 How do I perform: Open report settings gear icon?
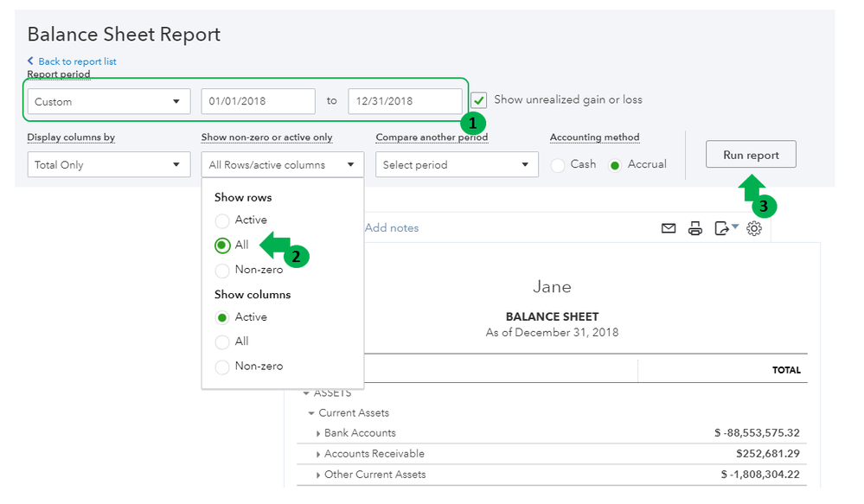(x=754, y=228)
